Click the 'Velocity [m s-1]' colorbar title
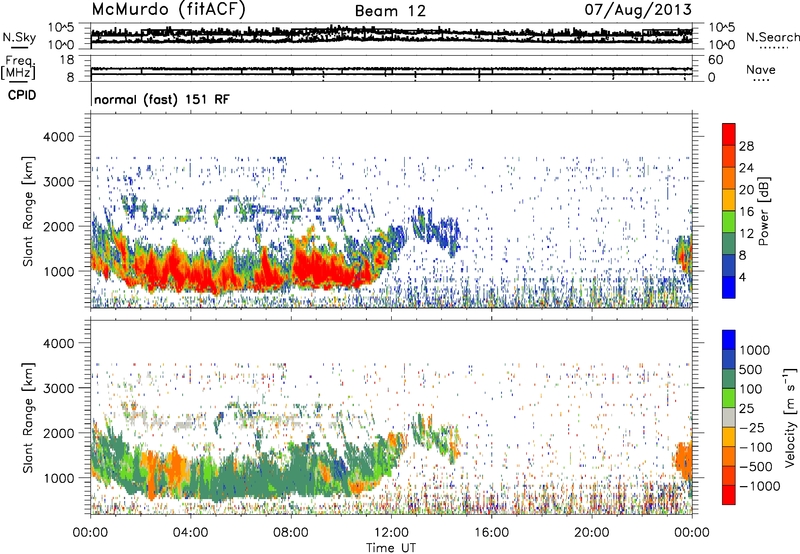 click(x=790, y=417)
